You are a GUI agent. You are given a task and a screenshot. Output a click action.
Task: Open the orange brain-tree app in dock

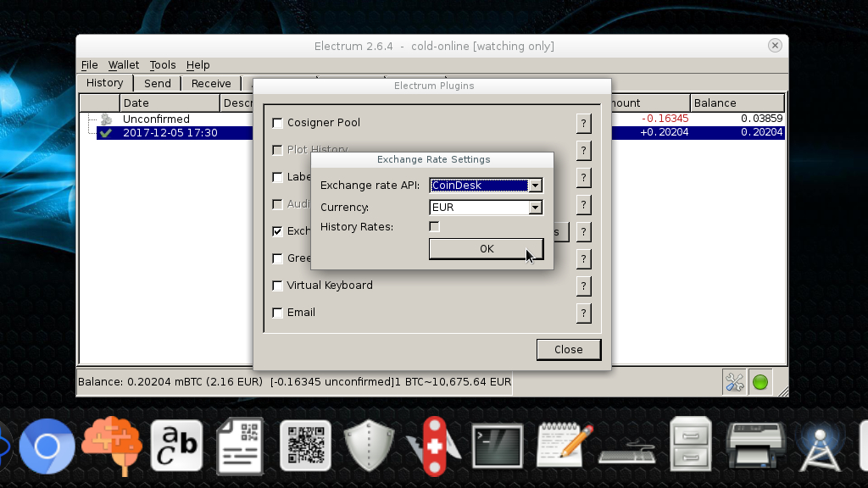tap(113, 445)
